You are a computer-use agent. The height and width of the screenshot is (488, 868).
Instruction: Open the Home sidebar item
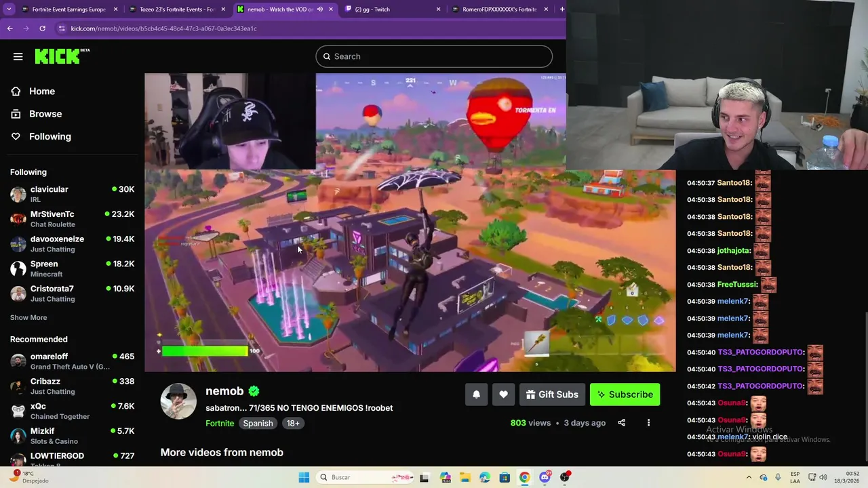coord(42,91)
